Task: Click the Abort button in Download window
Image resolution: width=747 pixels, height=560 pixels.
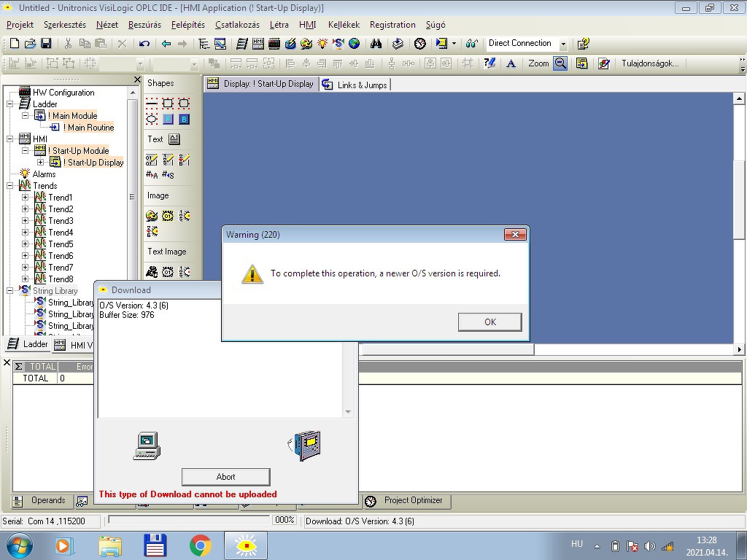Action: tap(226, 477)
